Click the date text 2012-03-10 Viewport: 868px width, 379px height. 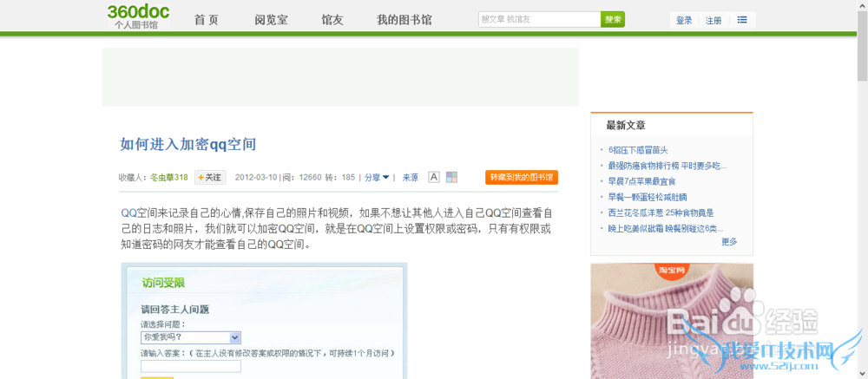pos(256,178)
